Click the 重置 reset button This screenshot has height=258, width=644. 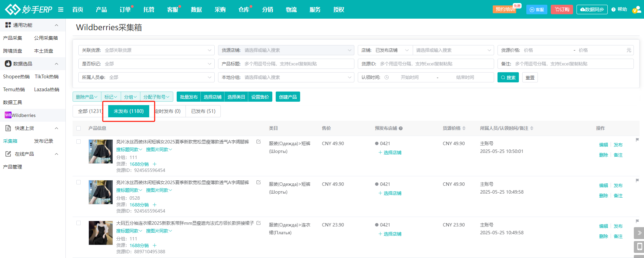[530, 77]
